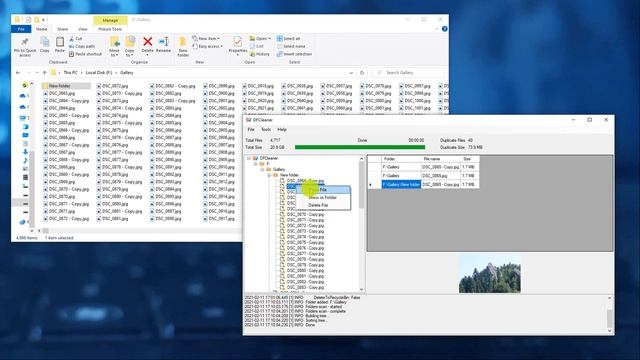
Task: Click the Folder column header
Action: click(x=401, y=159)
